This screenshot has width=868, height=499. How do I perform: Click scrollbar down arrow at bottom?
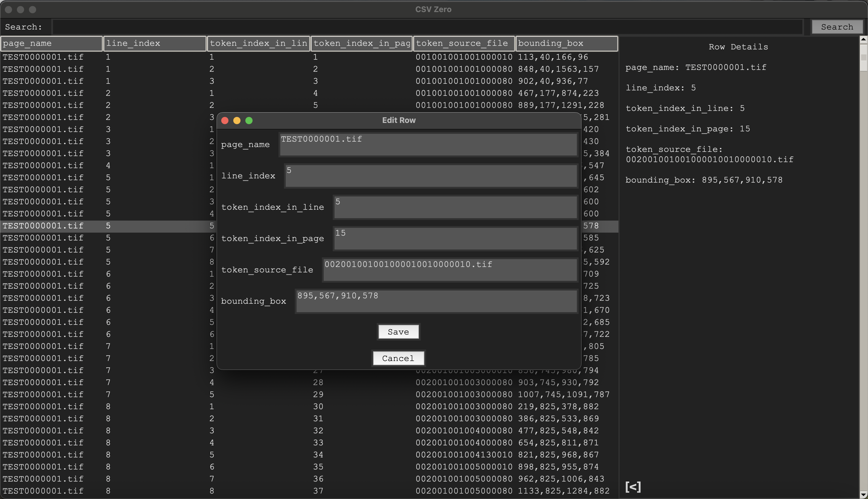(x=863, y=494)
